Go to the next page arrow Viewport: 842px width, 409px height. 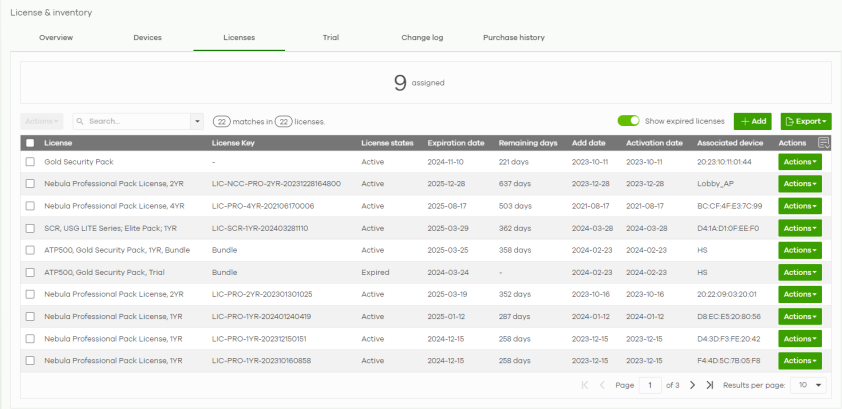click(692, 385)
